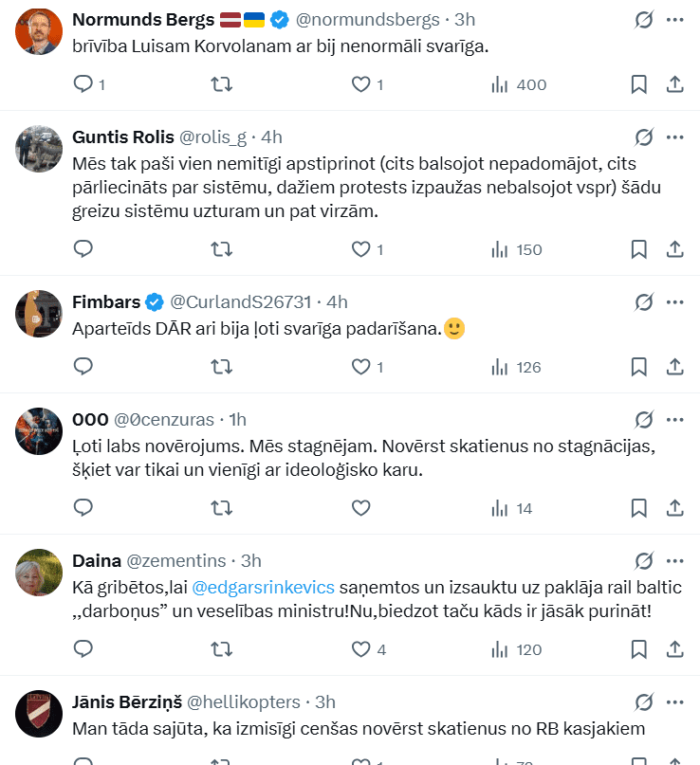Open more options for Normunds Bergs' tweet
The height and width of the screenshot is (765, 700).
(x=675, y=19)
